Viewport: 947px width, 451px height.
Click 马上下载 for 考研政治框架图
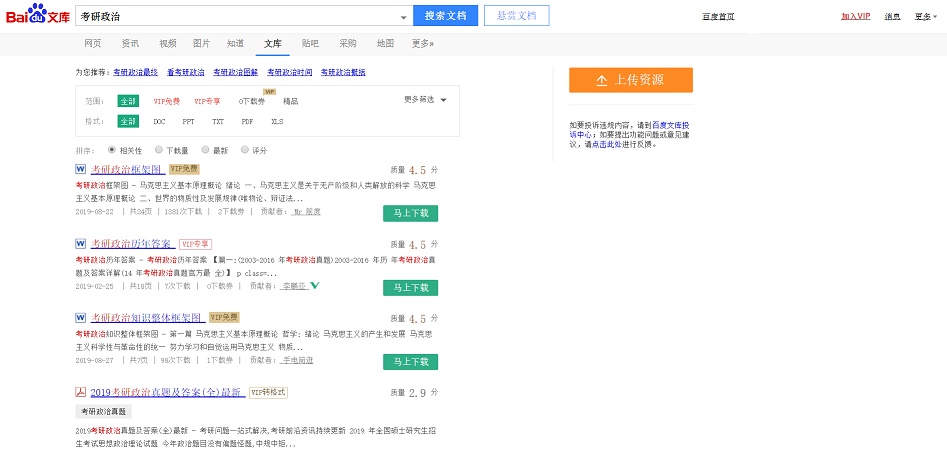[x=411, y=213]
